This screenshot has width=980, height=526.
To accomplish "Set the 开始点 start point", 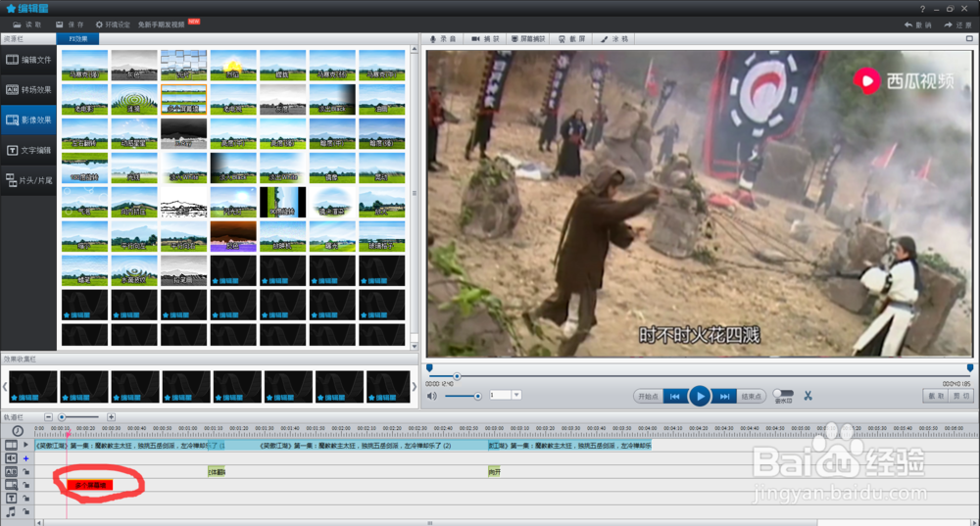I will 648,396.
